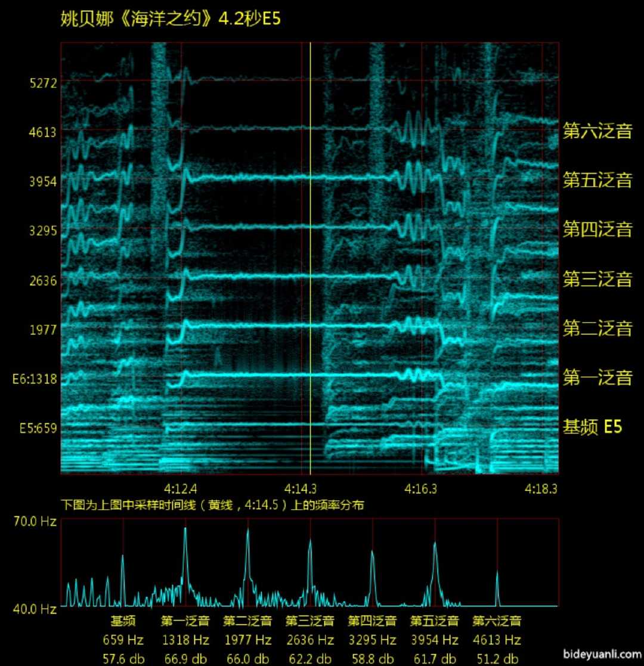
Task: Click the 70.0 Hz scale label
Action: 35,521
